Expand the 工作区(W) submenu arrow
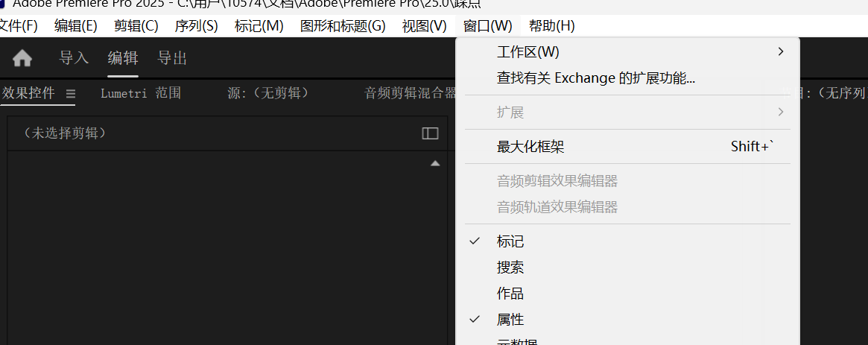 click(781, 51)
